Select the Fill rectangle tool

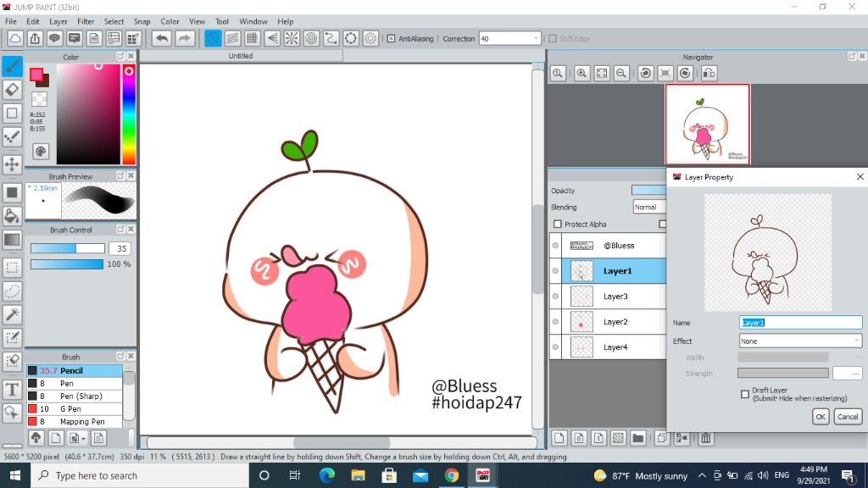click(12, 192)
